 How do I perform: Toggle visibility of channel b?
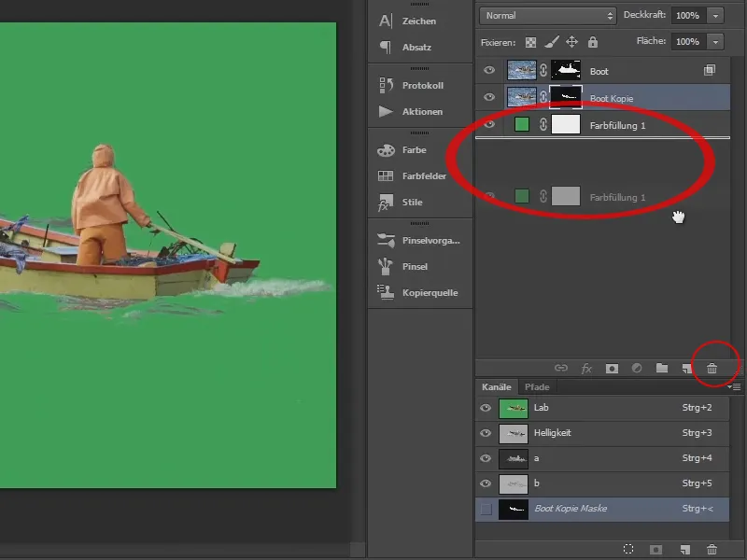coord(486,483)
